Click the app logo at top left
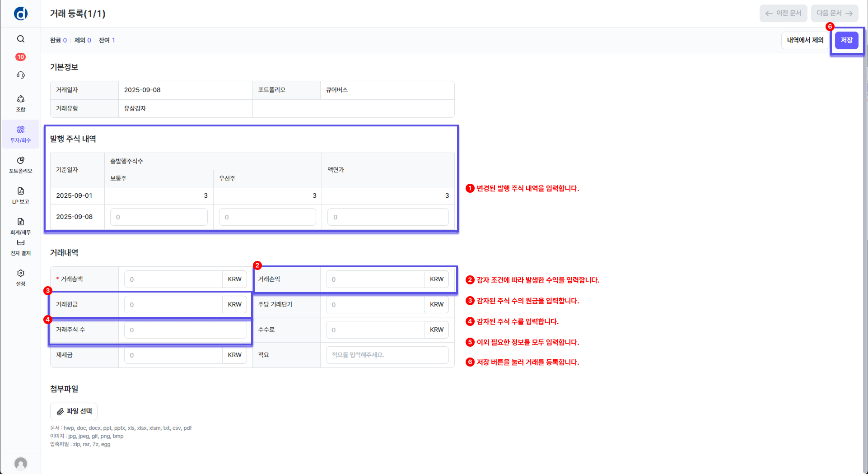Image resolution: width=868 pixels, height=474 pixels. [21, 14]
